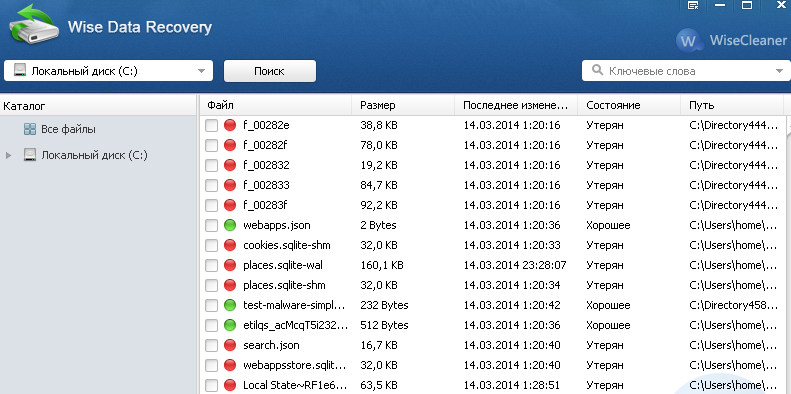Screen dimensions: 791x394
Task: Maximize the Wise Data Recovery window
Action: pos(747,6)
